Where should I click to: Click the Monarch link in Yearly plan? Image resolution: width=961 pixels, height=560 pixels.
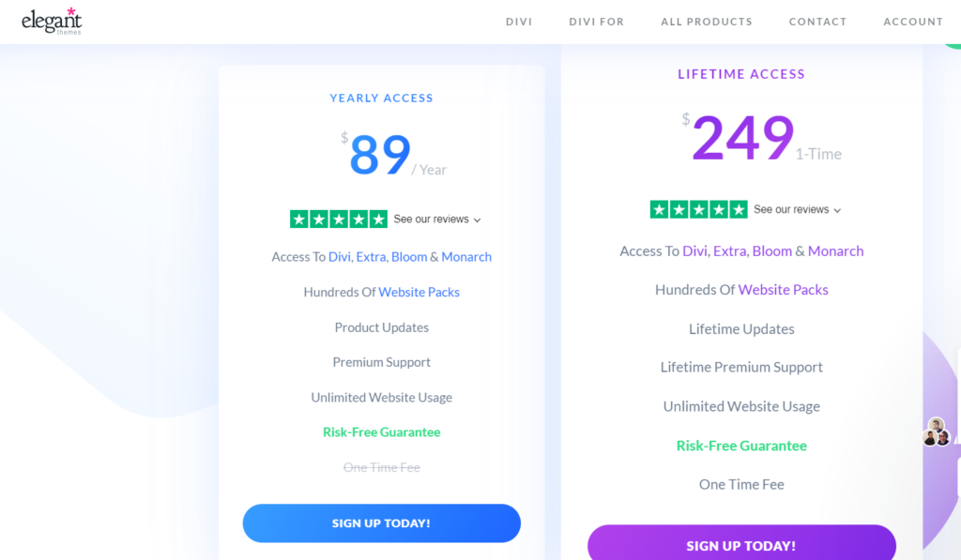(466, 257)
